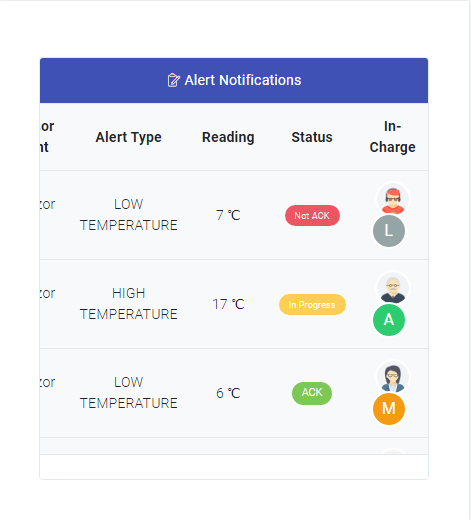The image size is (471, 520).
Task: Click the Alert Notifications panel title
Action: click(243, 80)
